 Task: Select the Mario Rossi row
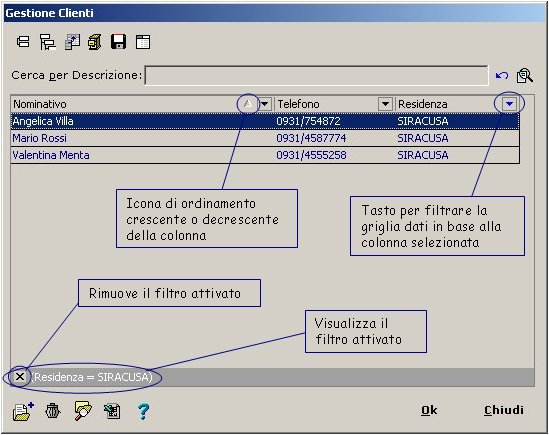coord(265,138)
